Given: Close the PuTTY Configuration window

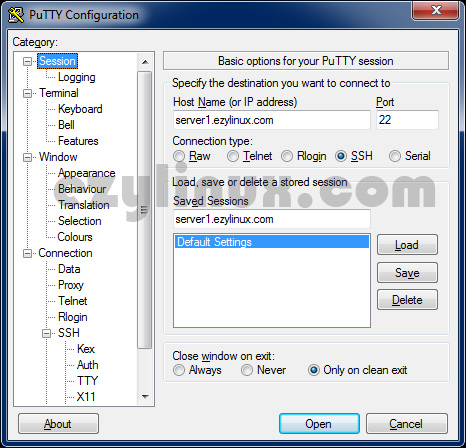Looking at the screenshot, I should pos(436,10).
